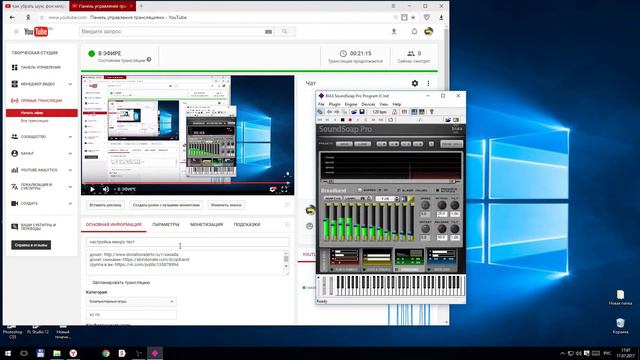Click the open-folder icon beside the save icon

pyautogui.click(x=354, y=111)
